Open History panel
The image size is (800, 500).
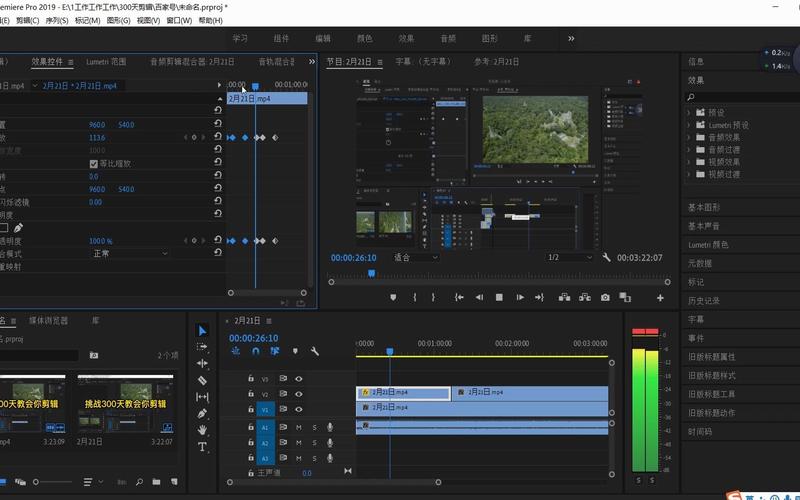(x=704, y=301)
